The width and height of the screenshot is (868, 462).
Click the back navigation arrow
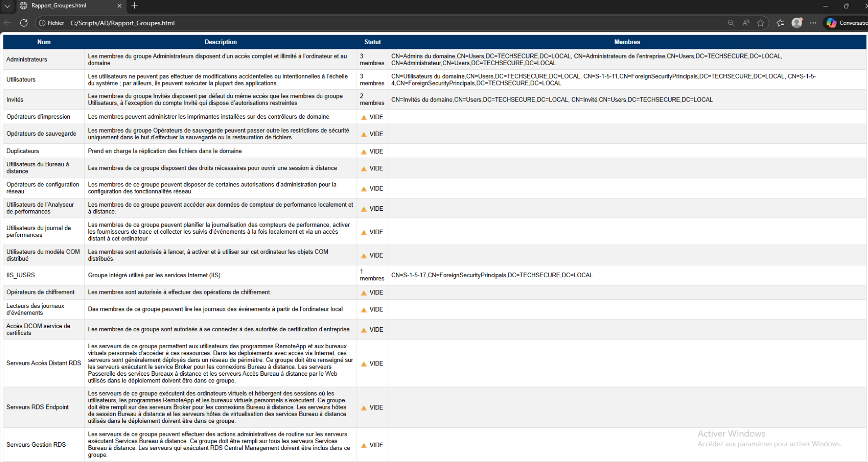[8, 23]
